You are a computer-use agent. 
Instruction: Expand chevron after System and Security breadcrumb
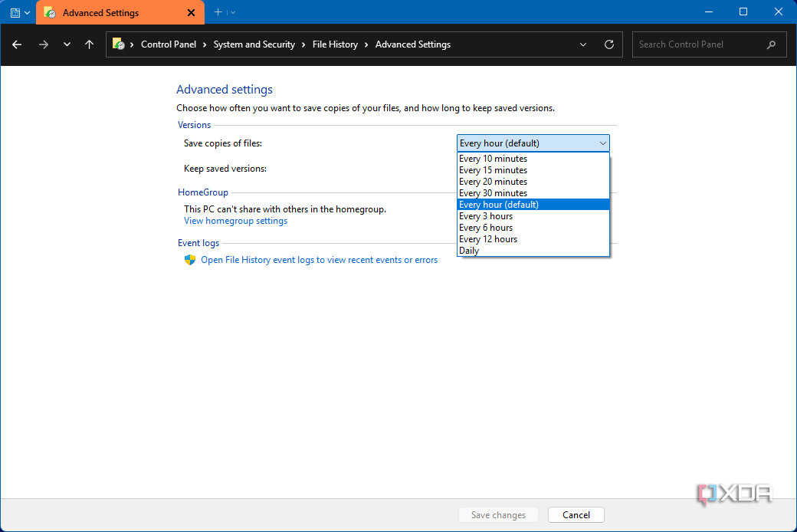click(303, 44)
